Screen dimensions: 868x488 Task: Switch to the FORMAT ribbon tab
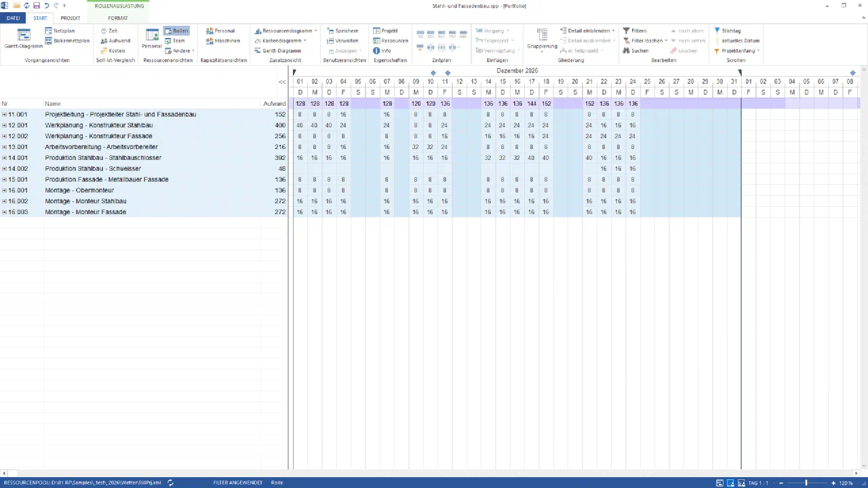point(117,18)
